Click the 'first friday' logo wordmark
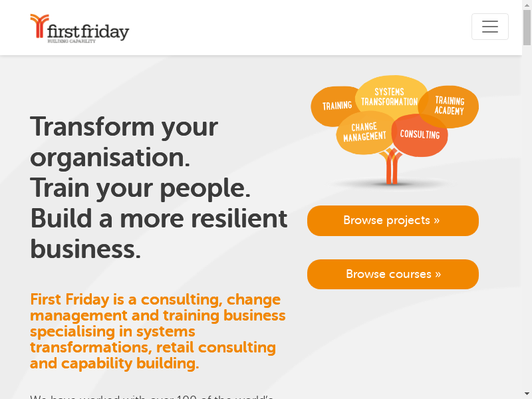This screenshot has width=532, height=399. pos(88,31)
